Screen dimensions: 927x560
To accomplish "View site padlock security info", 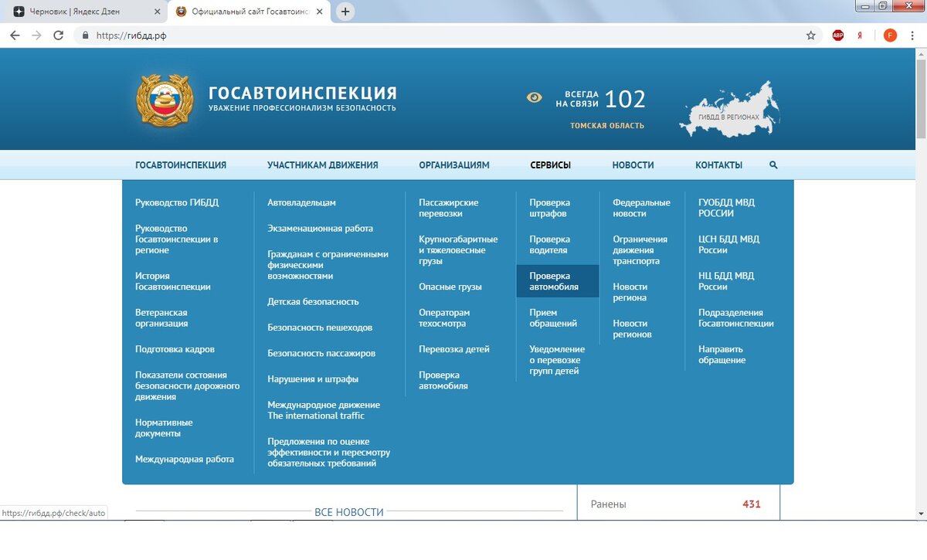I will click(85, 36).
